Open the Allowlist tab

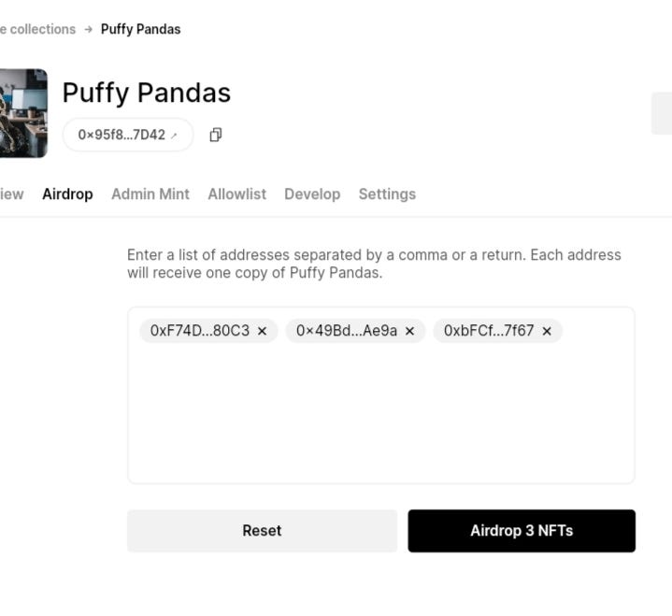pyautogui.click(x=237, y=194)
